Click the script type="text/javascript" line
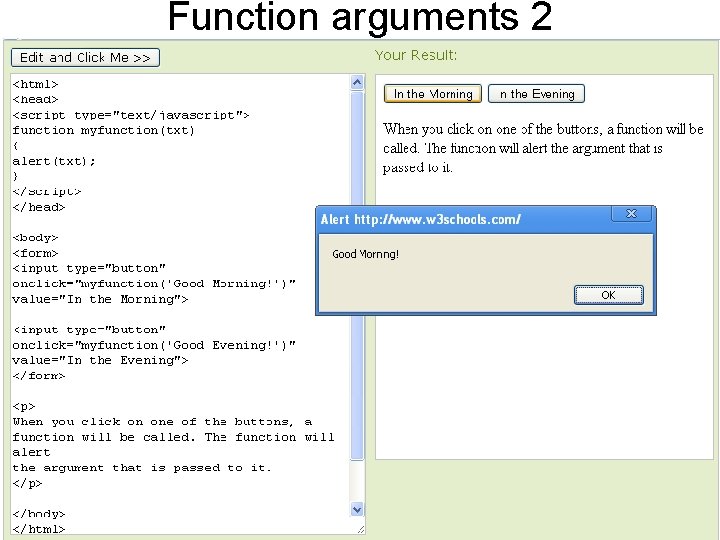 point(131,115)
